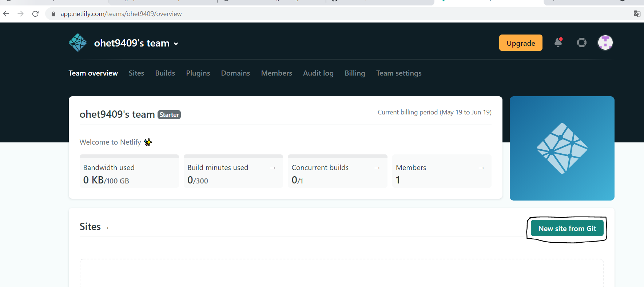Click the Netlify logo in the header
The image size is (644, 287).
tap(78, 43)
